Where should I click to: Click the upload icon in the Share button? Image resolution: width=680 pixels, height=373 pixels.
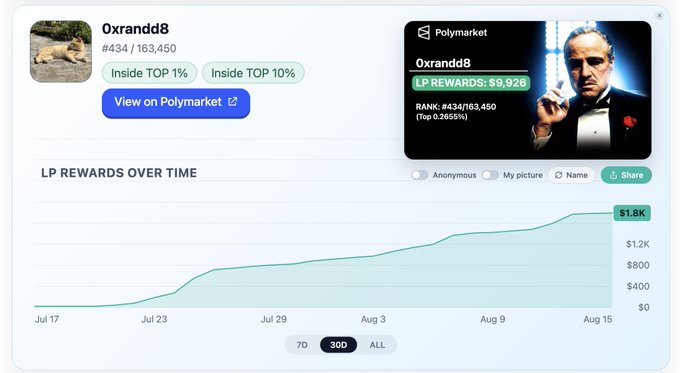(x=613, y=175)
